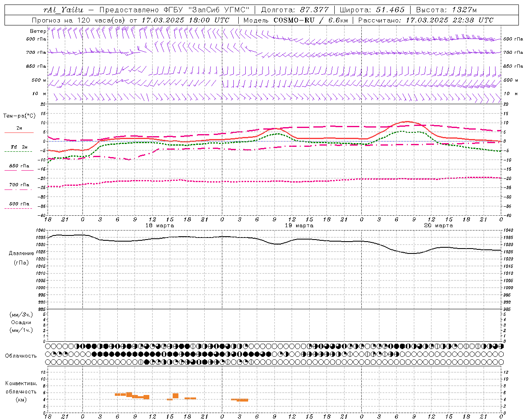Click the 19 марта date label under temperature chart
Viewport: 525px width, 420px height.
click(299, 226)
